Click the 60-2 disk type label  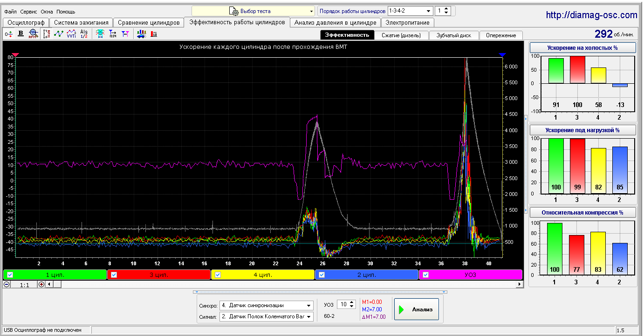tap(330, 316)
